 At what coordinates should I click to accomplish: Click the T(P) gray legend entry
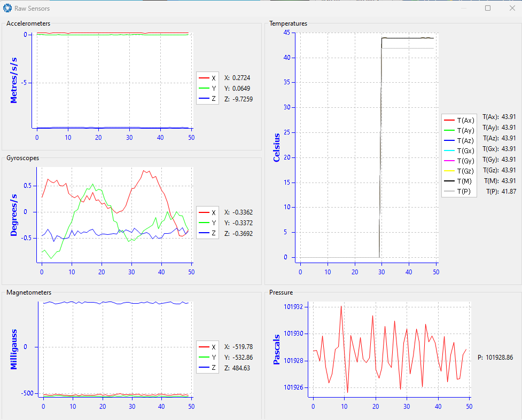click(x=452, y=191)
